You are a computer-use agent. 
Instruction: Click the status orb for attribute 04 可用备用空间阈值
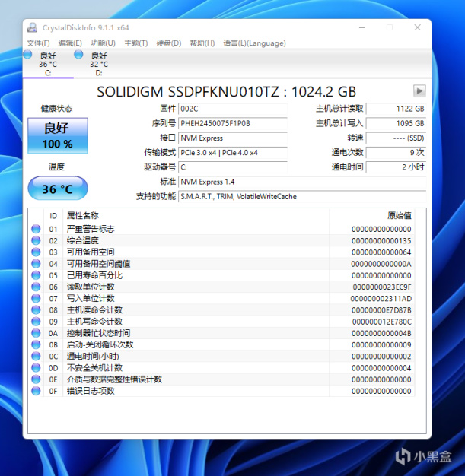(x=36, y=264)
